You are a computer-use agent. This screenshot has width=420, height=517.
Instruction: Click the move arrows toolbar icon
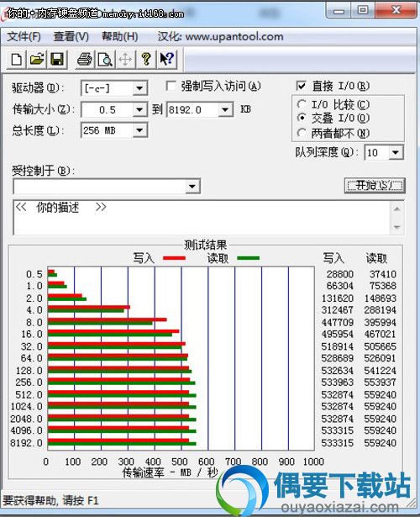click(125, 60)
